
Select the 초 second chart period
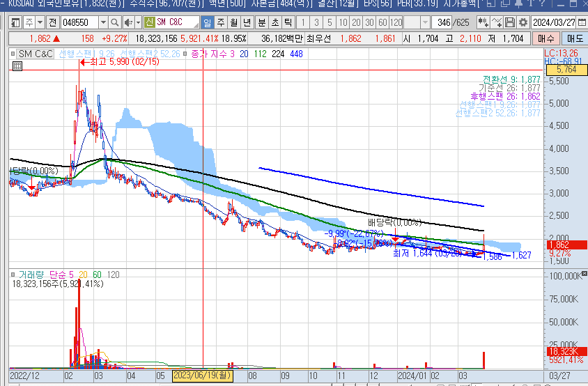pyautogui.click(x=275, y=22)
